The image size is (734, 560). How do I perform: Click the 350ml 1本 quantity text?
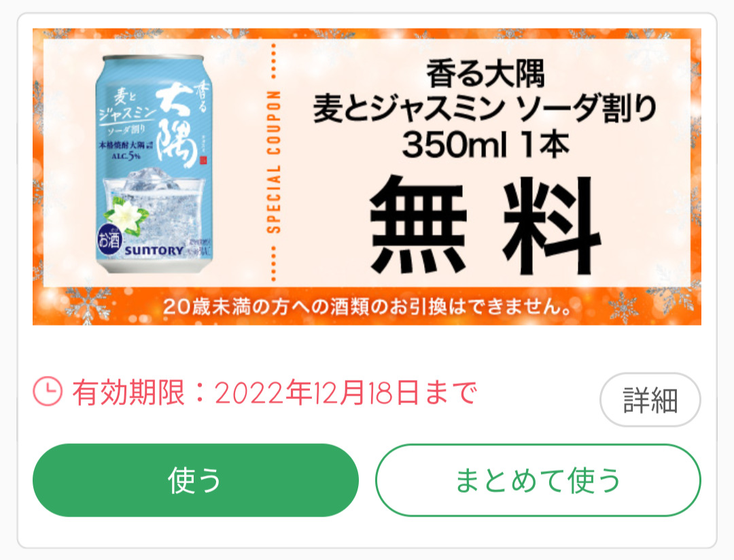click(x=485, y=144)
